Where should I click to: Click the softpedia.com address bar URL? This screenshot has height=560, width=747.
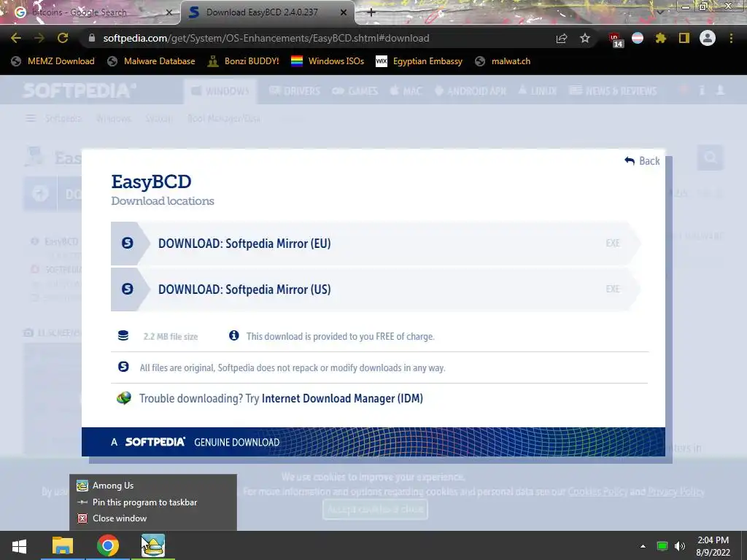coord(266,38)
